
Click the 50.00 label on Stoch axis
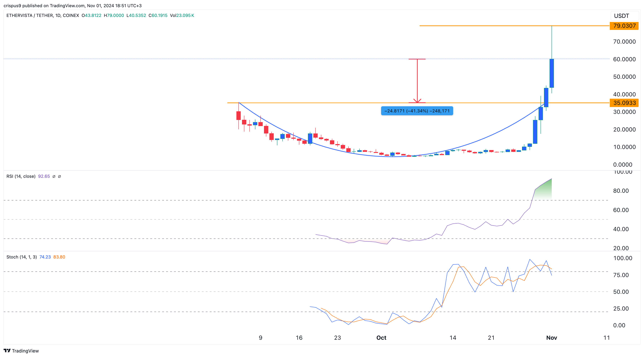pos(621,292)
